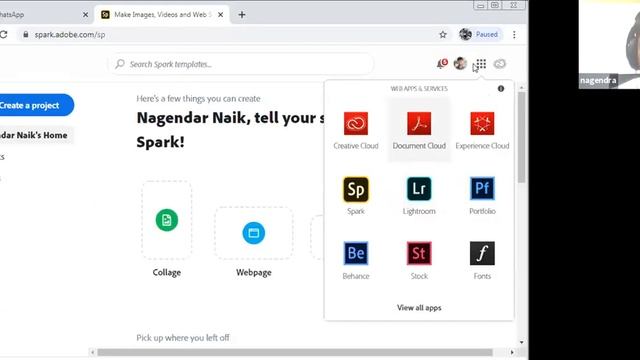640x360 pixels.
Task: Click the Chrome Paused profile button
Action: point(479,34)
